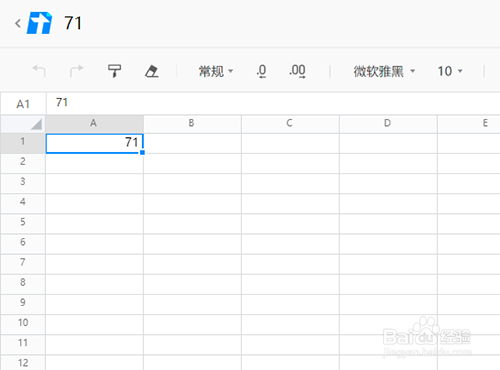500x370 pixels.
Task: Click the blue fill handle of cell A1
Action: 142,153
